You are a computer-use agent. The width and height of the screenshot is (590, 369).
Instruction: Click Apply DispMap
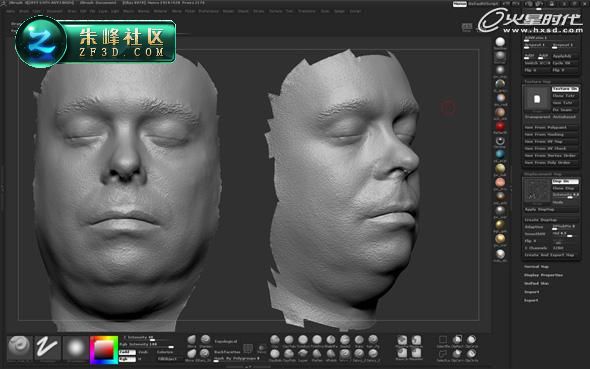(x=551, y=209)
